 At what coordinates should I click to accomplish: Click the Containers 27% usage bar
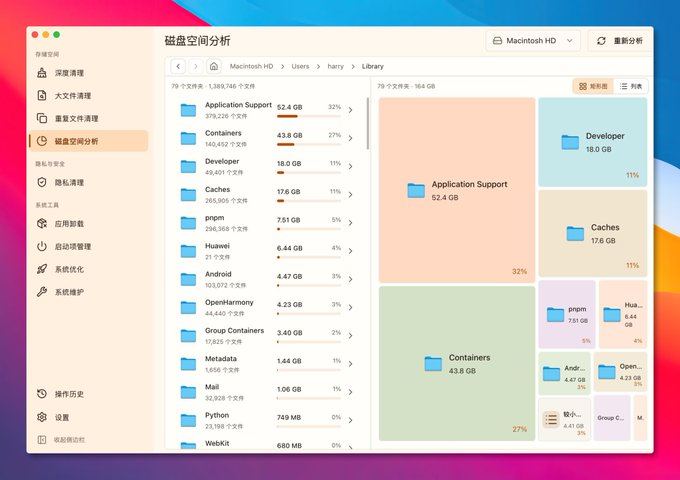(x=309, y=144)
